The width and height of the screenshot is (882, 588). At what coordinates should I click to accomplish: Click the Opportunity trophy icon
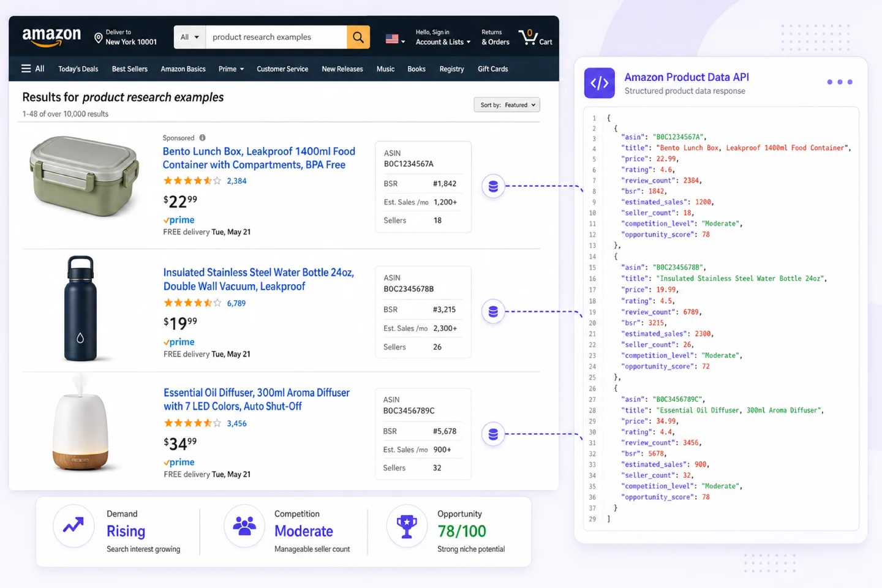[x=407, y=526]
